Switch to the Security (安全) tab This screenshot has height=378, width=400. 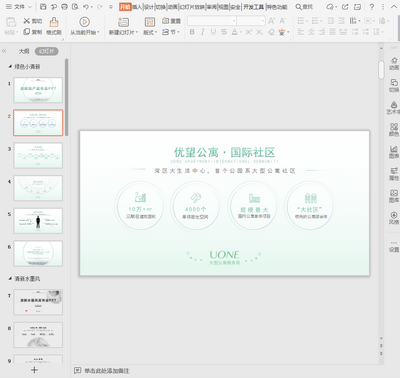[x=235, y=7]
